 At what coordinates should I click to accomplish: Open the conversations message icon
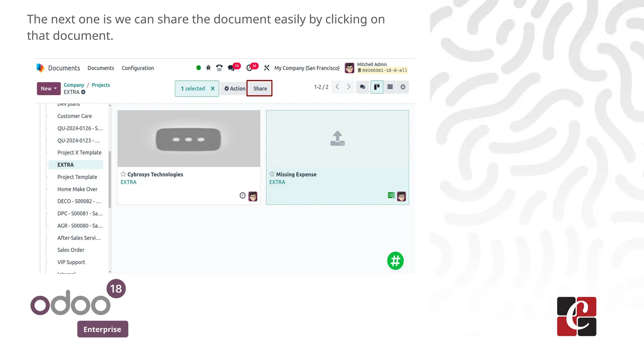[231, 68]
